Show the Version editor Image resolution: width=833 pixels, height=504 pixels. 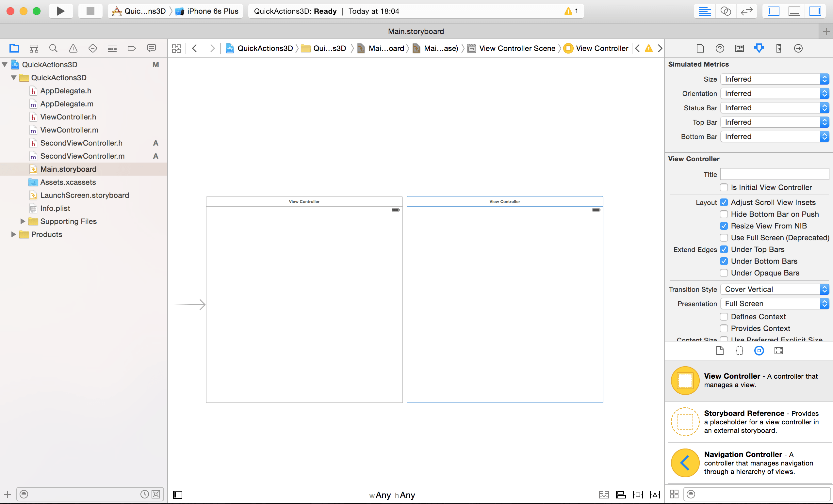point(746,11)
